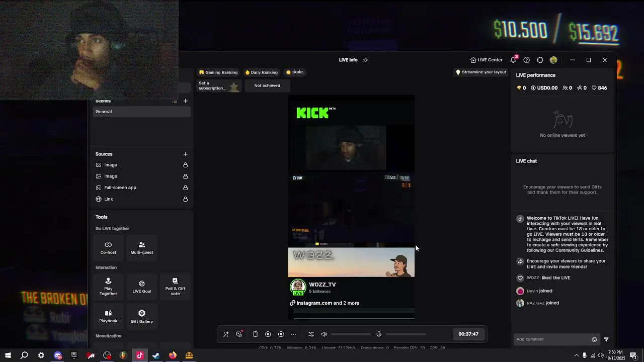Open Play Together interaction
The width and height of the screenshot is (644, 362).
tap(108, 287)
